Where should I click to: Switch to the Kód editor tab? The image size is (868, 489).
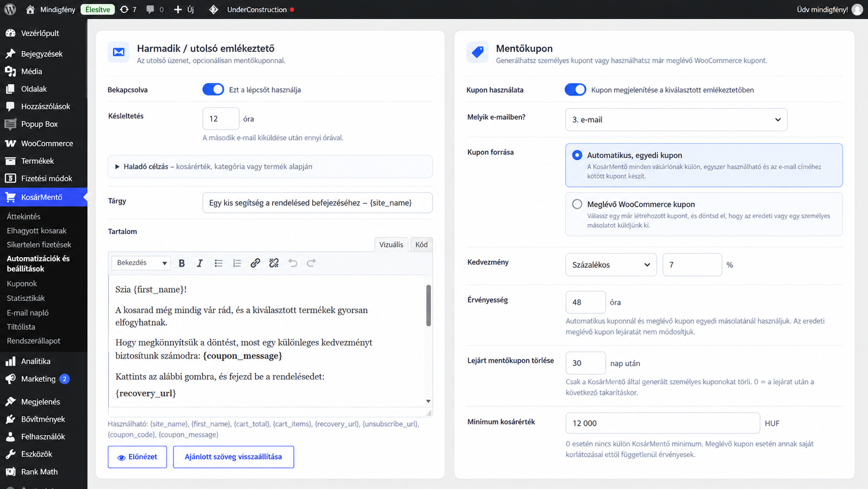coord(422,244)
